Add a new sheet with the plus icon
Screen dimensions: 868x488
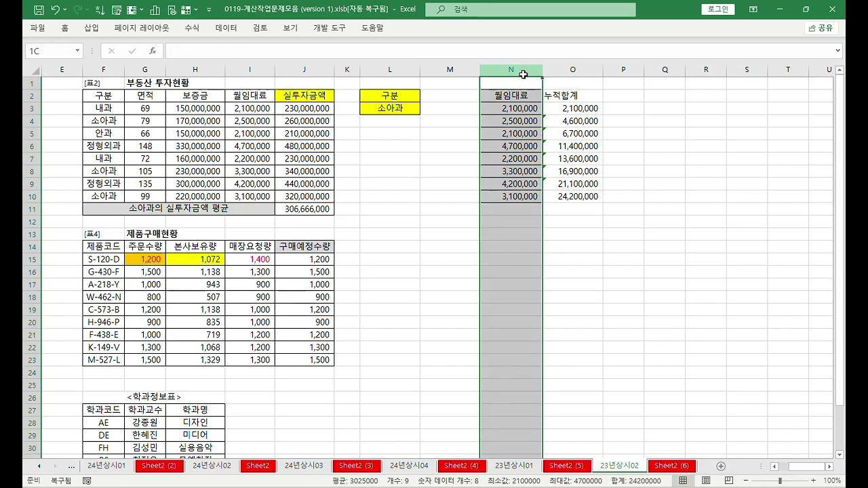(x=721, y=466)
